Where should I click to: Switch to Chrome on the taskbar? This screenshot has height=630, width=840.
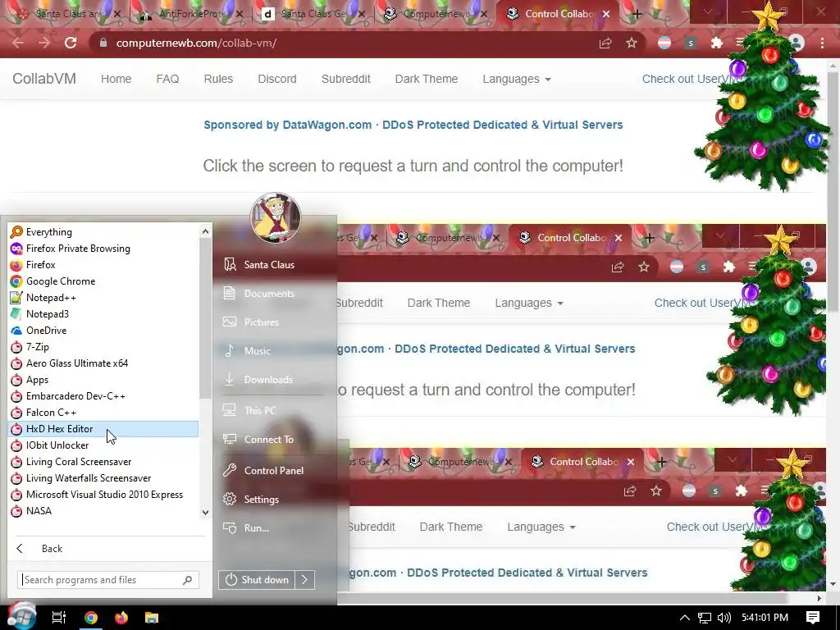click(x=91, y=618)
